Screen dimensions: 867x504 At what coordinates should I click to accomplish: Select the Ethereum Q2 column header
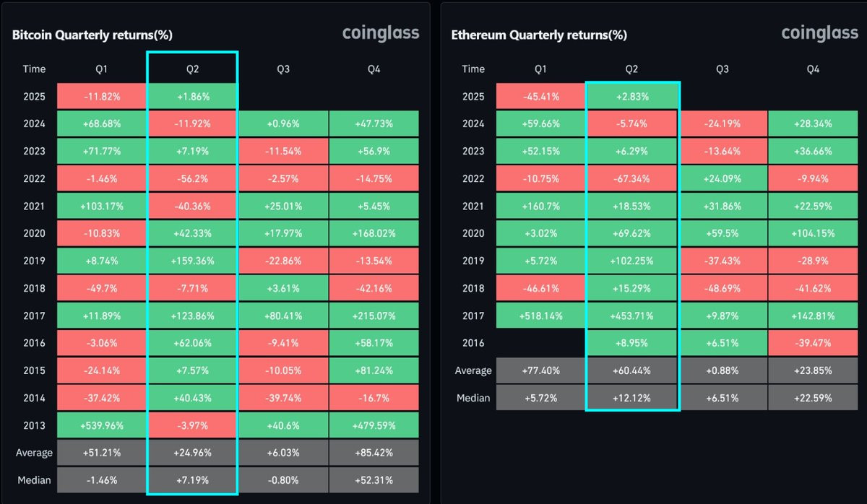click(631, 69)
